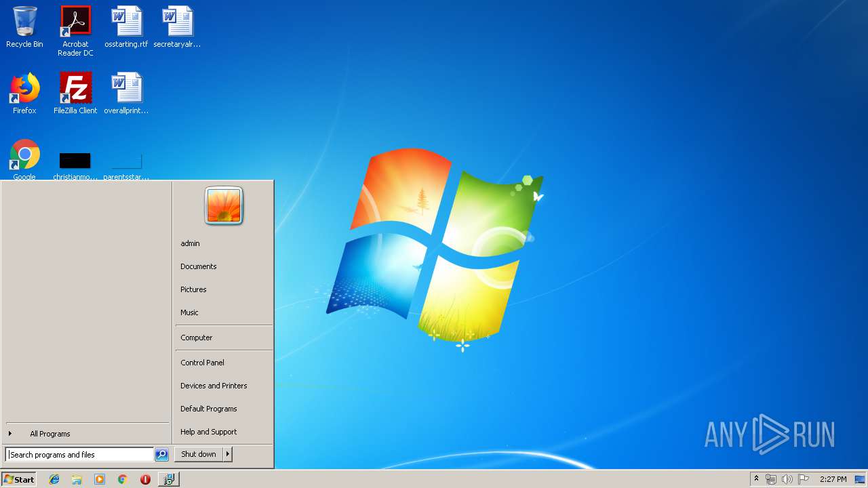Expand All Programs list
This screenshot has height=488, width=868.
click(87, 434)
